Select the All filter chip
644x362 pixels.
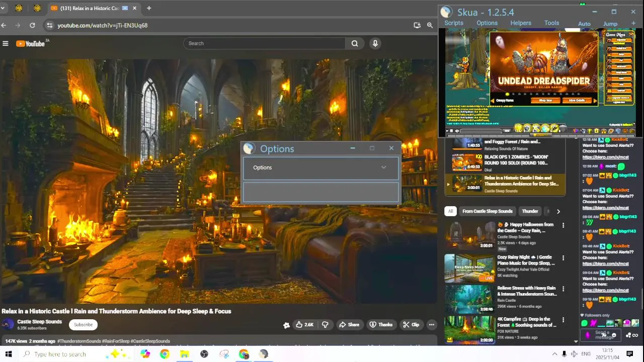point(451,212)
